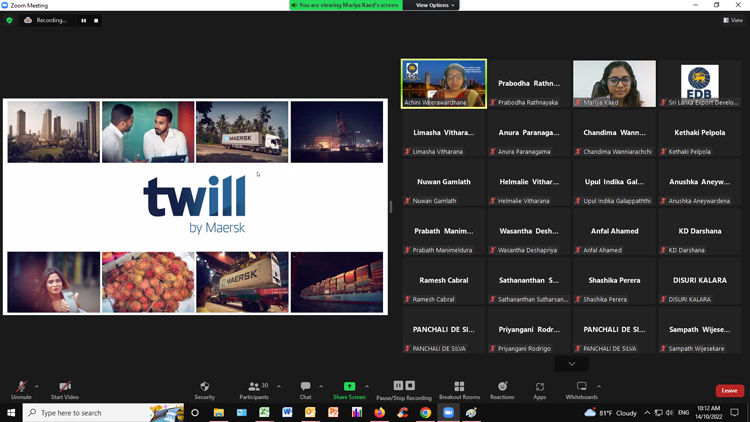Image resolution: width=750 pixels, height=422 pixels.
Task: Select the Sri Lanka Export Development tile
Action: click(699, 84)
